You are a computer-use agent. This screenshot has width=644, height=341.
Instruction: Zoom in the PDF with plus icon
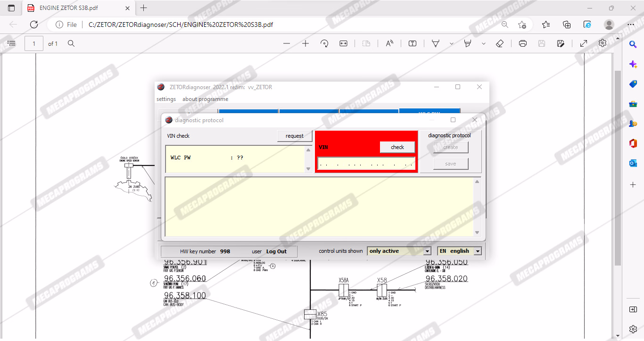click(x=305, y=43)
